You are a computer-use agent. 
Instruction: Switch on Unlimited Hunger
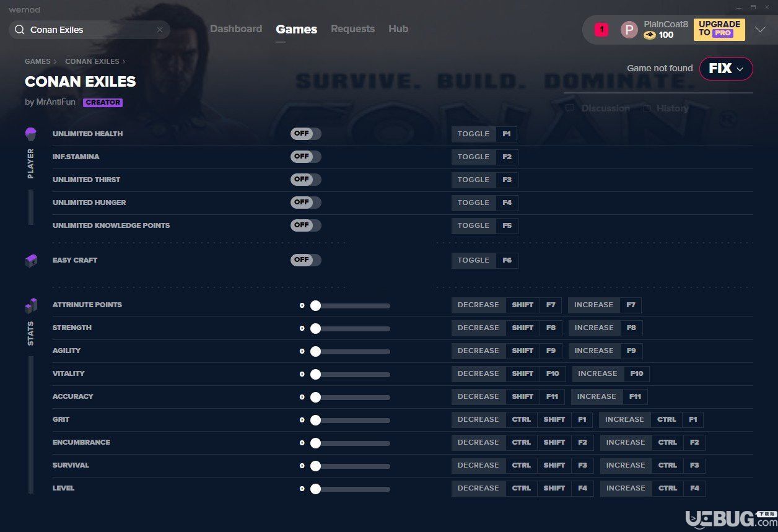coord(306,203)
